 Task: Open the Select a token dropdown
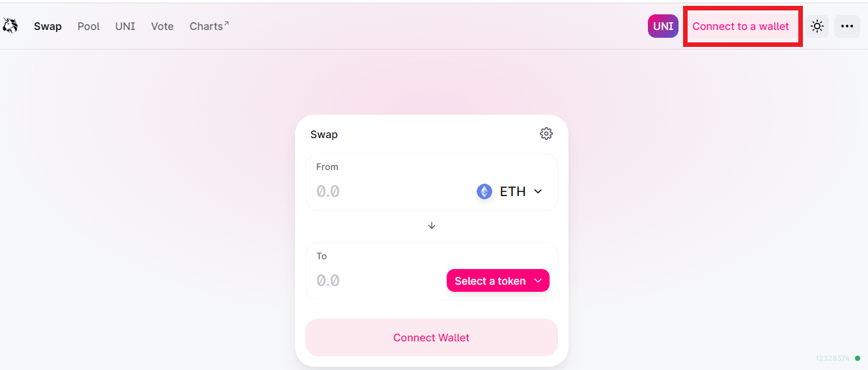tap(498, 281)
